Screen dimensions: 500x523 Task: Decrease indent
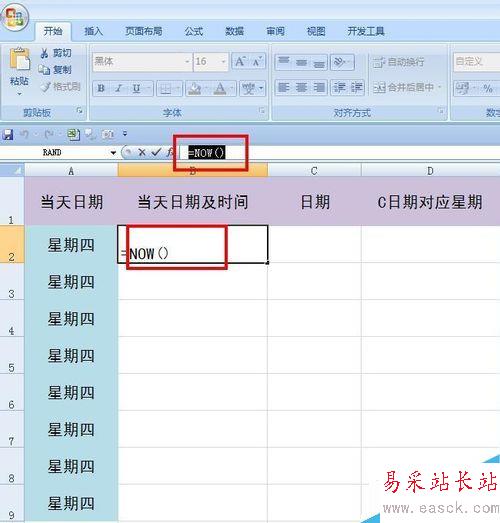tap(339, 87)
